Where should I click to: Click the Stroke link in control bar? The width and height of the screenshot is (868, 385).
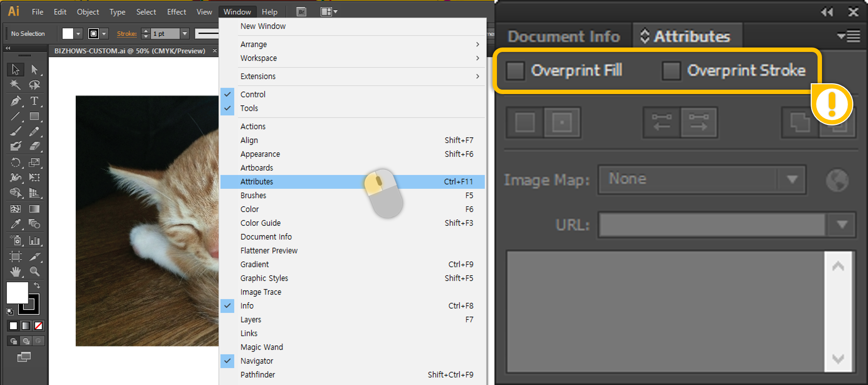tap(126, 34)
